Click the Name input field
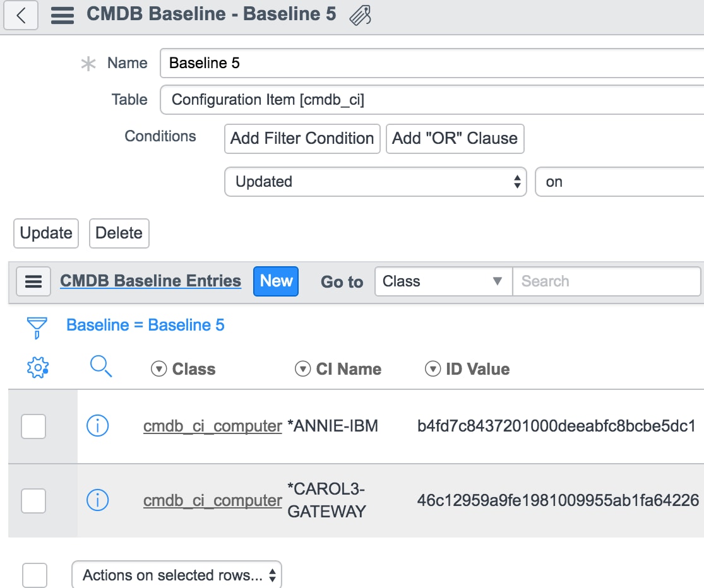The height and width of the screenshot is (588, 704). [x=432, y=63]
